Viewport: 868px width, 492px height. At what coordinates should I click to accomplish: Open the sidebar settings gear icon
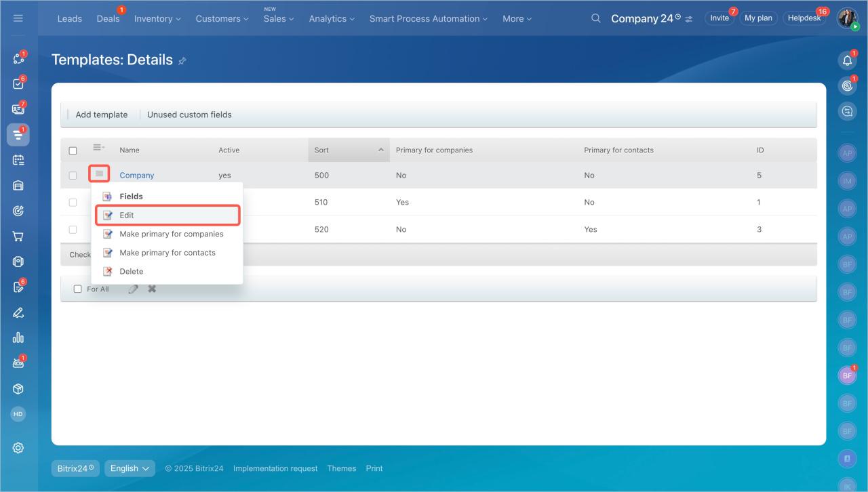pos(18,448)
